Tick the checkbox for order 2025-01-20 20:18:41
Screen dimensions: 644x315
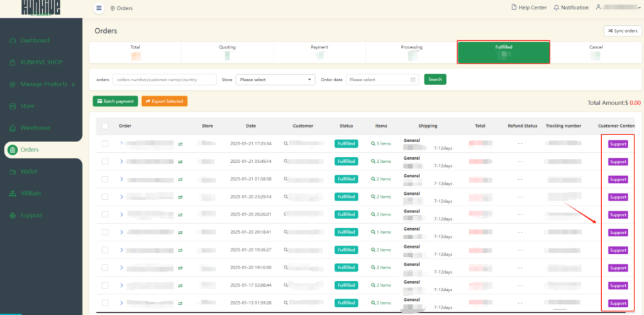click(105, 232)
